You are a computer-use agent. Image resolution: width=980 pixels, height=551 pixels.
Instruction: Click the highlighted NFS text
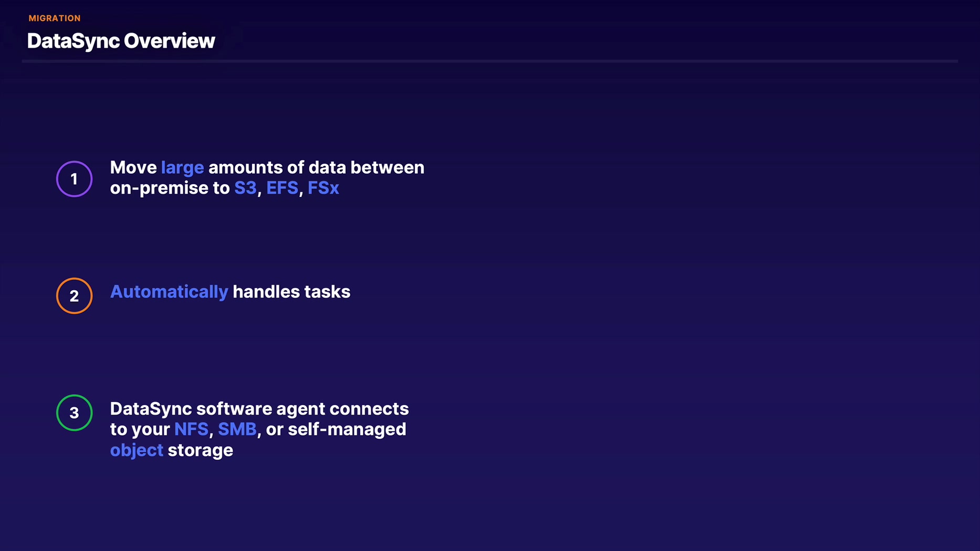tap(191, 429)
